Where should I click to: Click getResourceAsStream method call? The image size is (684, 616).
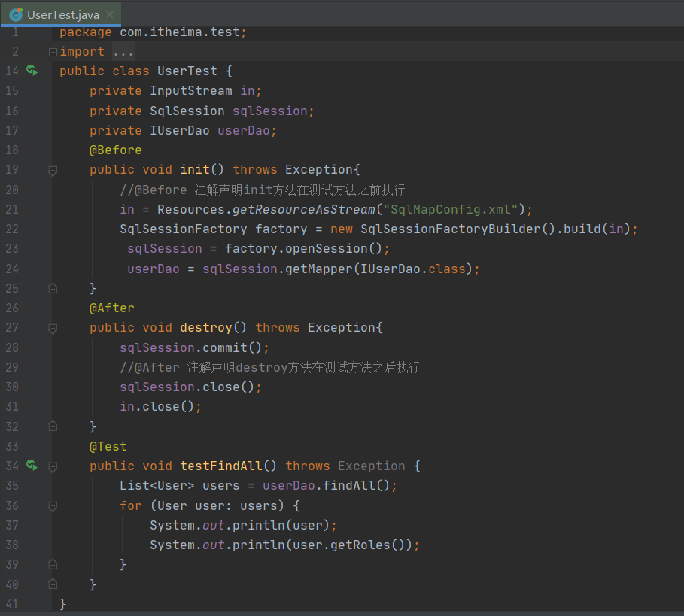[303, 210]
